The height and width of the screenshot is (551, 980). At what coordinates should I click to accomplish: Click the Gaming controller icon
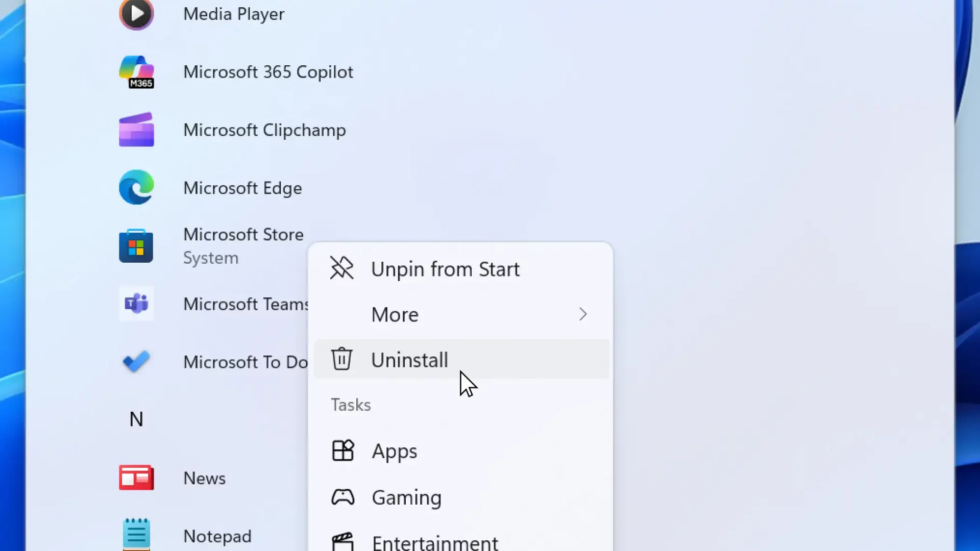point(342,497)
